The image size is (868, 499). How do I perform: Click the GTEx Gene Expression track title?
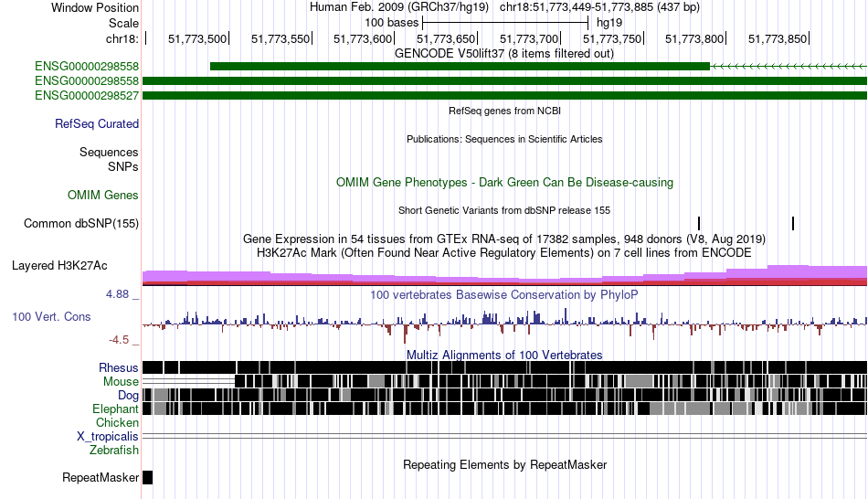pos(504,239)
